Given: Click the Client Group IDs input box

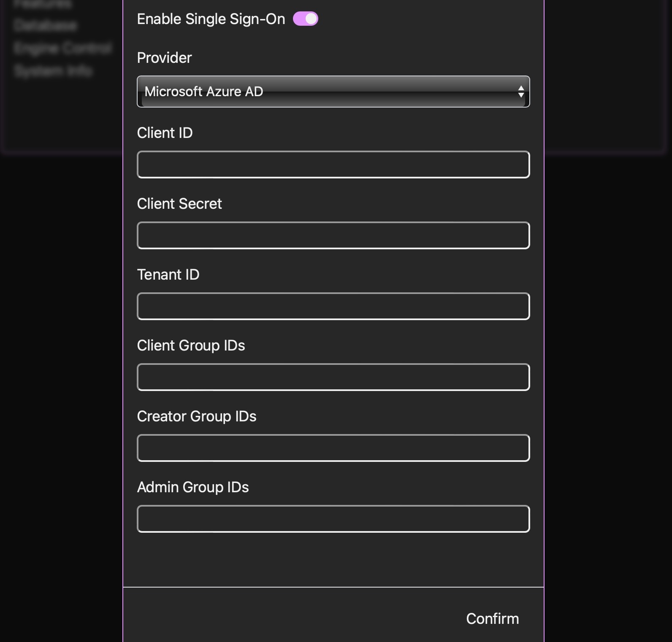Looking at the screenshot, I should tap(333, 377).
